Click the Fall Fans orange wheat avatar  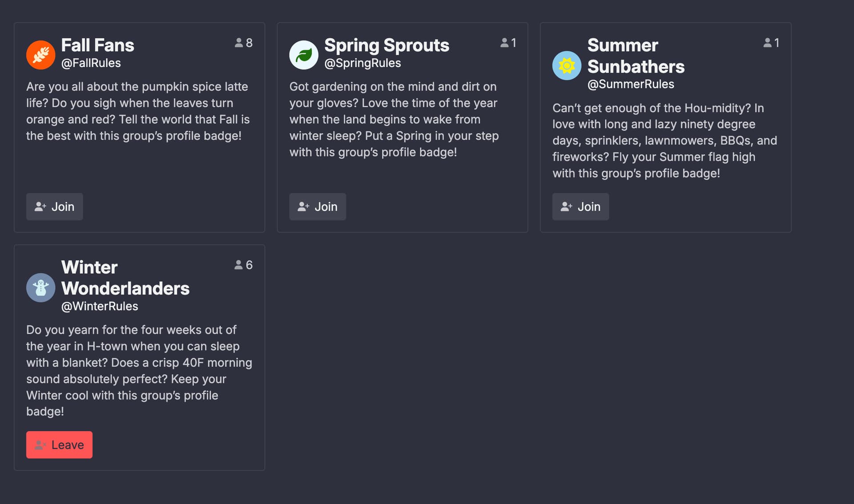pos(40,55)
